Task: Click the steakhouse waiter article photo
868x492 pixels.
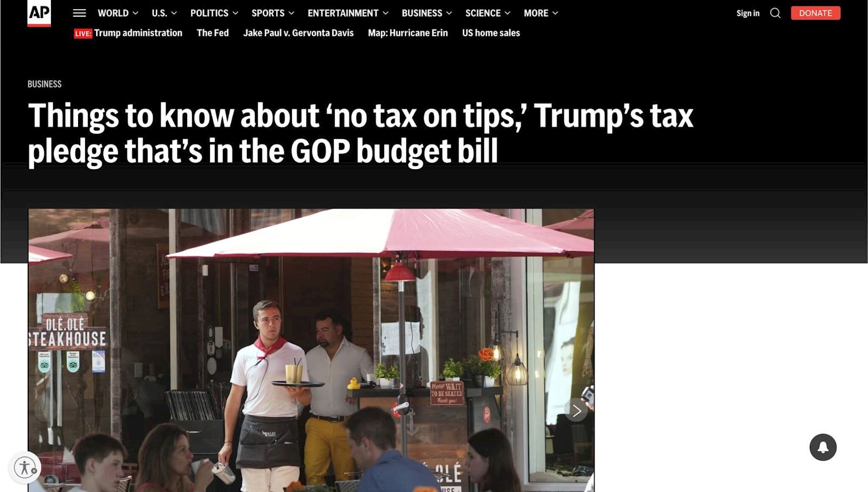Action: click(311, 350)
